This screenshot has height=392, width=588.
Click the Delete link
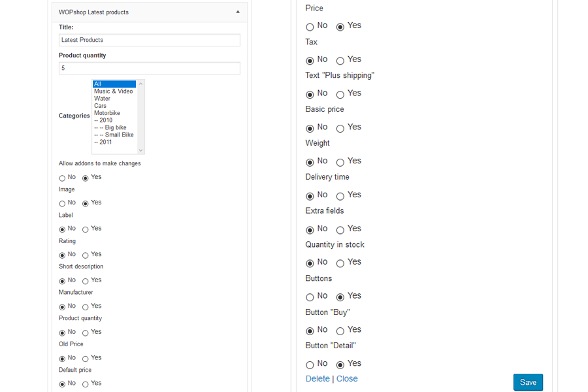(318, 379)
